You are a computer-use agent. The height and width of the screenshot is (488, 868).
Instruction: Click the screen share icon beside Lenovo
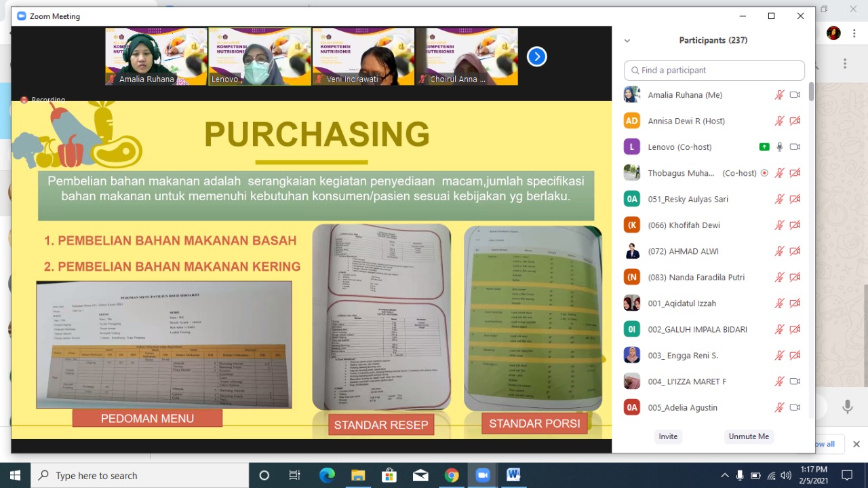click(x=764, y=147)
